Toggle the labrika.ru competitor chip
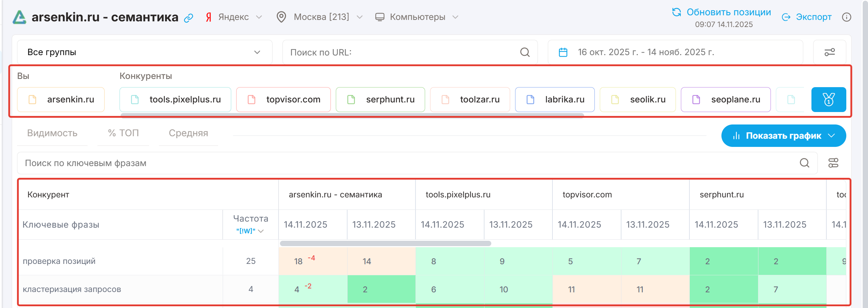The width and height of the screenshot is (868, 308). click(555, 100)
